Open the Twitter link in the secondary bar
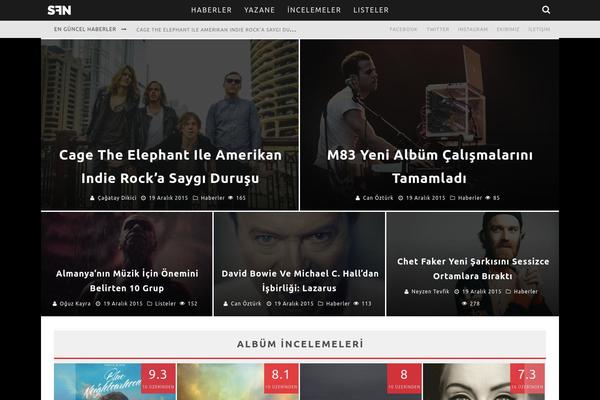 (438, 29)
